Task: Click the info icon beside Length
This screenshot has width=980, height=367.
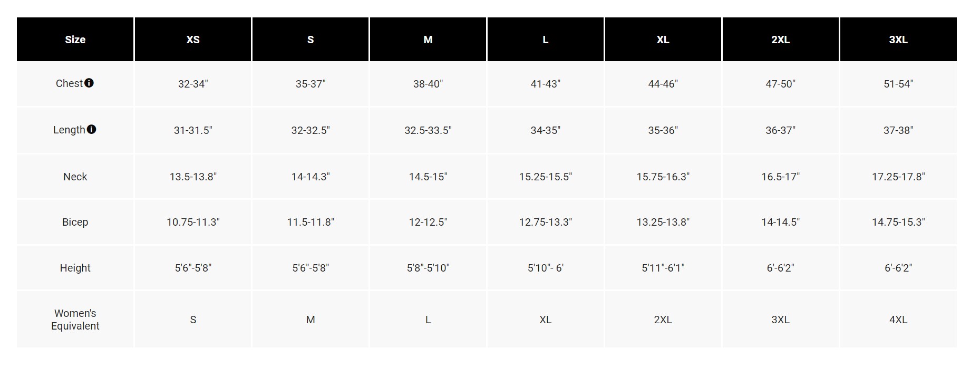Action: [x=92, y=129]
